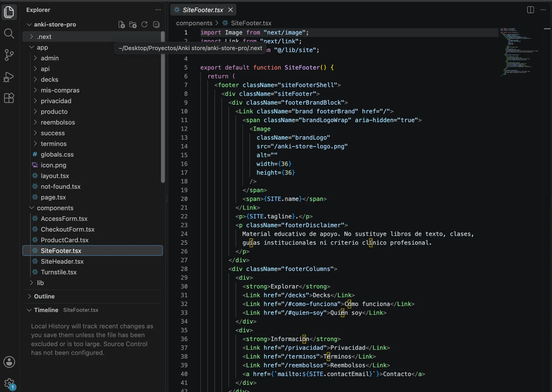
Task: Close the SiteFooter.tsx tab
Action: (230, 10)
